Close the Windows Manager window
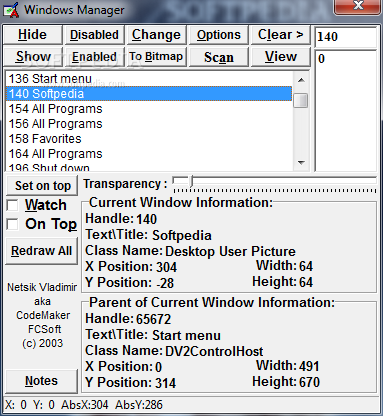The width and height of the screenshot is (383, 416). (x=358, y=6)
